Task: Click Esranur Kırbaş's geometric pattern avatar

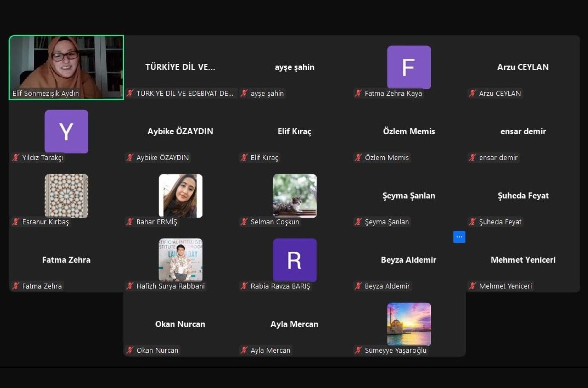Action: pyautogui.click(x=66, y=196)
